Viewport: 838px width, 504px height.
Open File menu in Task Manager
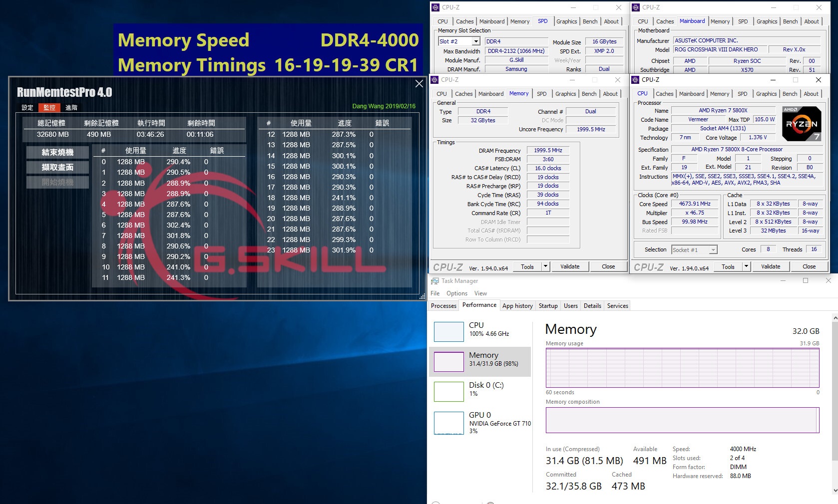point(435,293)
